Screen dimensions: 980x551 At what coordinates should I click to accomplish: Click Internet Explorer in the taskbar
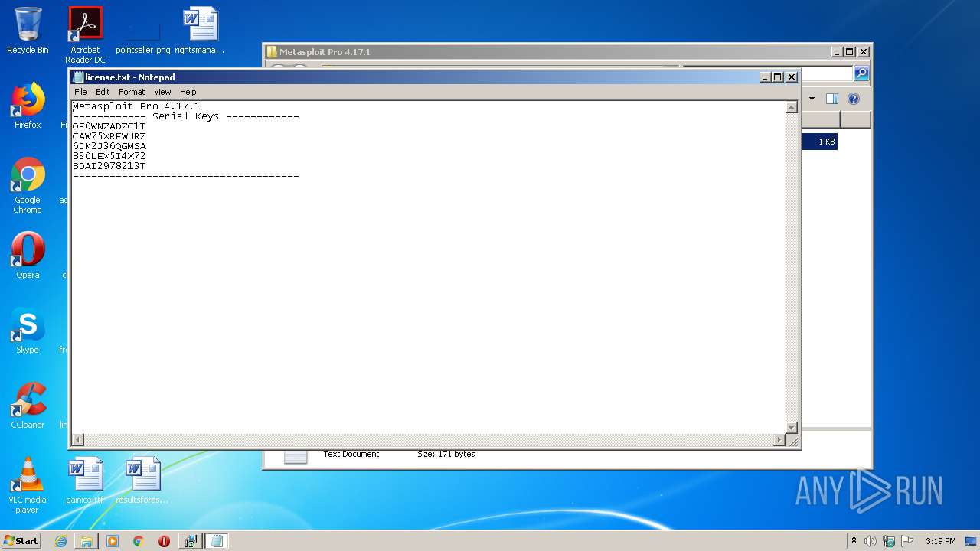tap(60, 541)
